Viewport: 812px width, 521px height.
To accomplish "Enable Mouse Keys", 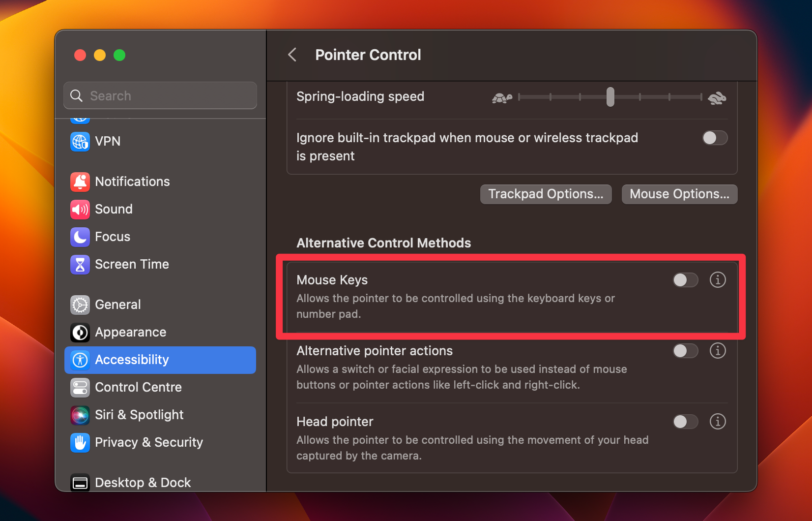I will click(x=685, y=280).
